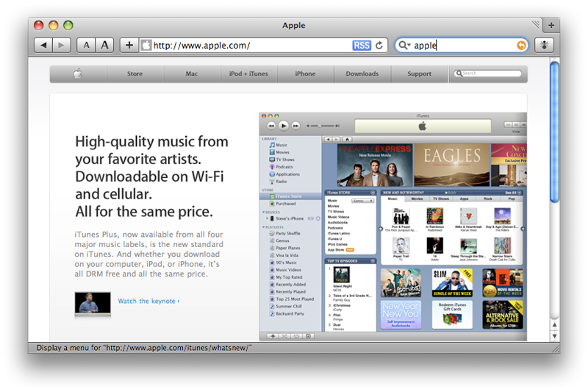
Task: Decrease text size with the small A button
Action: (x=86, y=46)
